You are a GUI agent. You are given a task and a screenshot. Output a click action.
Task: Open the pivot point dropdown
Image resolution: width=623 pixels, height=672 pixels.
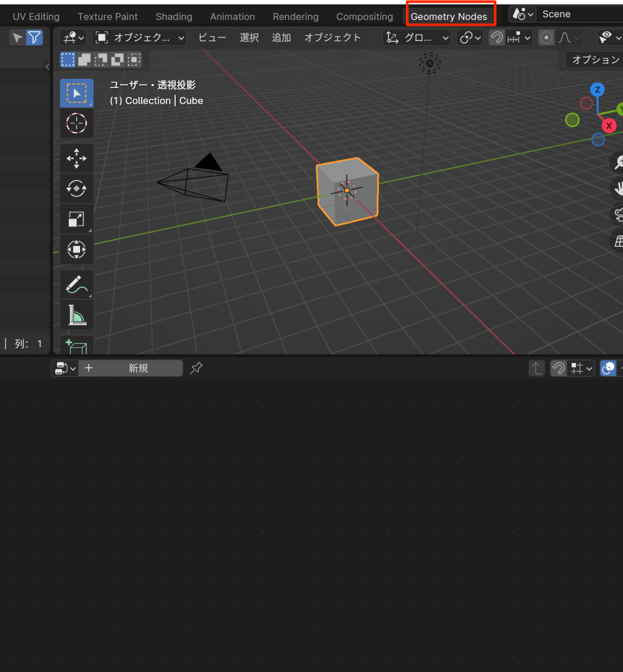[470, 38]
